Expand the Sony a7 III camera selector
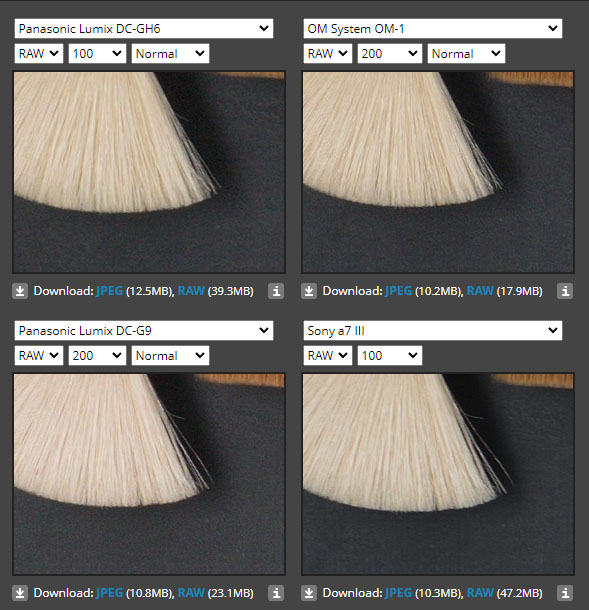The width and height of the screenshot is (589, 610). pyautogui.click(x=433, y=331)
